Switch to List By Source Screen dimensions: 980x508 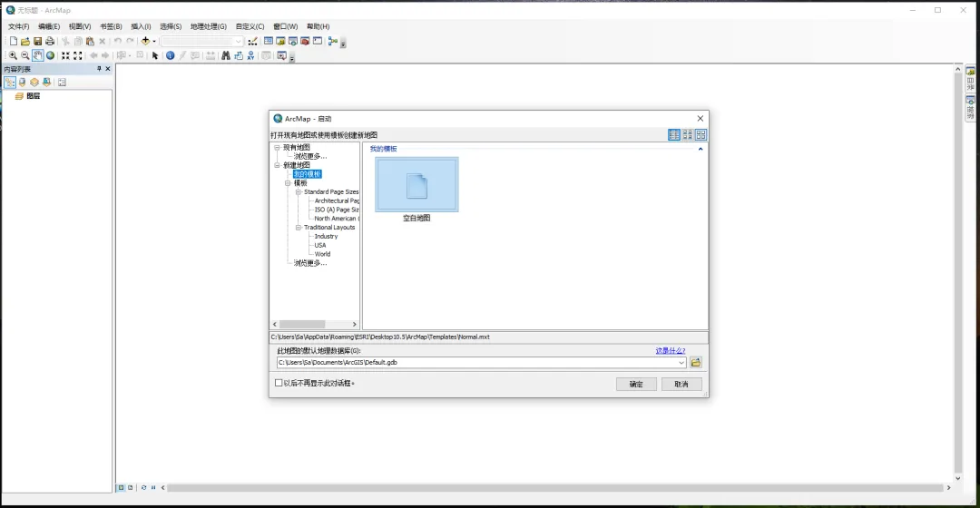click(22, 83)
